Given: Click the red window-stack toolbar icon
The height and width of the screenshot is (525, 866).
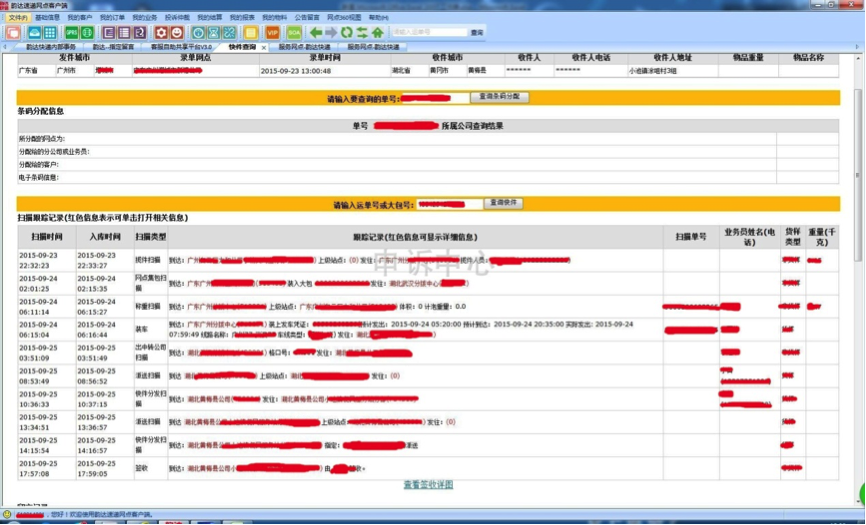Looking at the screenshot, I should [x=13, y=33].
